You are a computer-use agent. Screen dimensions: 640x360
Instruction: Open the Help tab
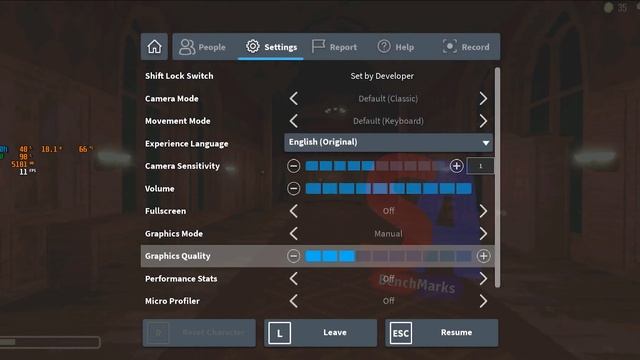click(x=396, y=47)
